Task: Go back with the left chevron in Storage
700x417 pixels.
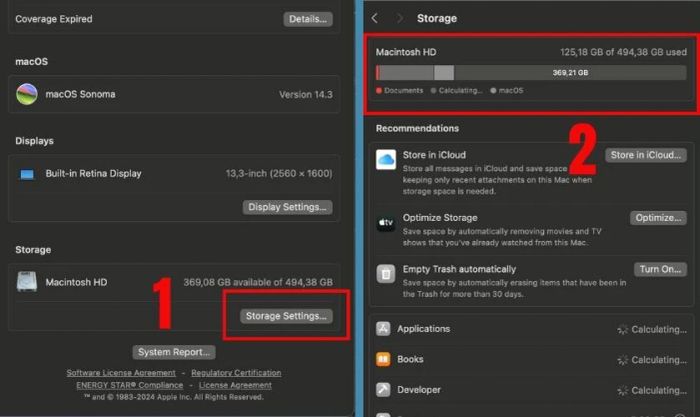Action: point(375,18)
